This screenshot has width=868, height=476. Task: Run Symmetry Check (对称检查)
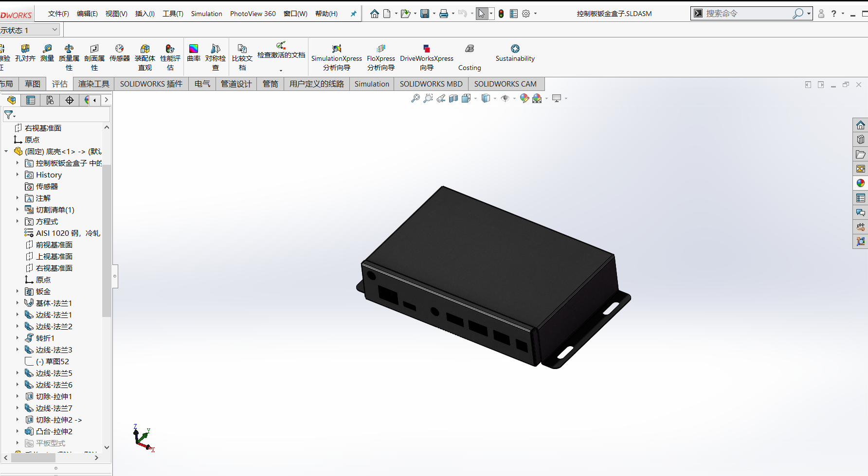[216, 57]
